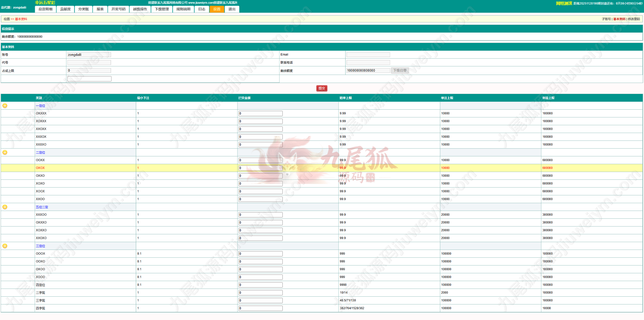Click the 退出 logout tab

232,9
